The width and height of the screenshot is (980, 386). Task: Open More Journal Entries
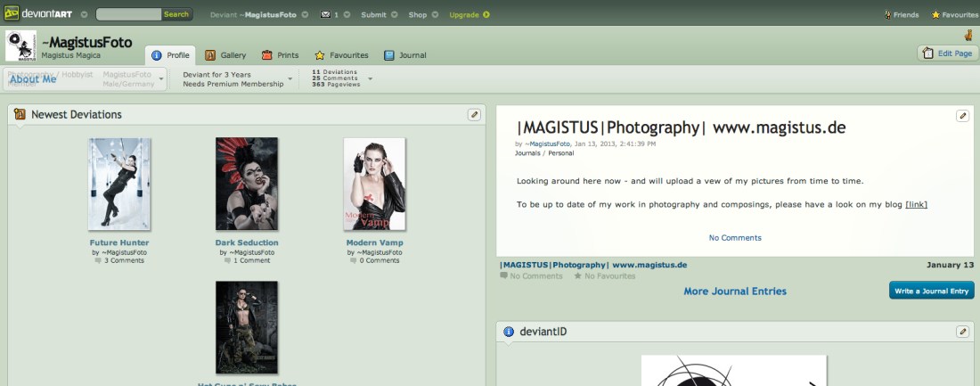pyautogui.click(x=735, y=291)
